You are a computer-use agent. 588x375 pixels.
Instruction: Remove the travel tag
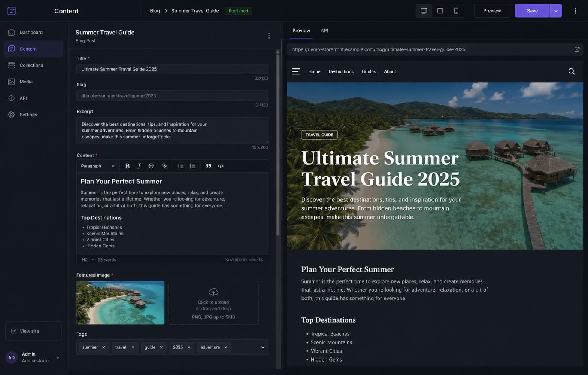point(133,347)
